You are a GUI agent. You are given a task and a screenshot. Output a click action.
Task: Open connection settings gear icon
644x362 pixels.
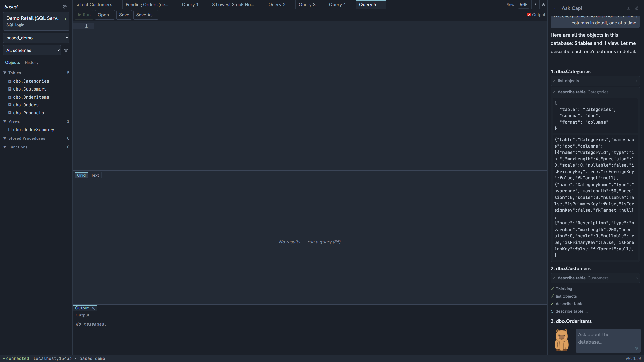65,7
